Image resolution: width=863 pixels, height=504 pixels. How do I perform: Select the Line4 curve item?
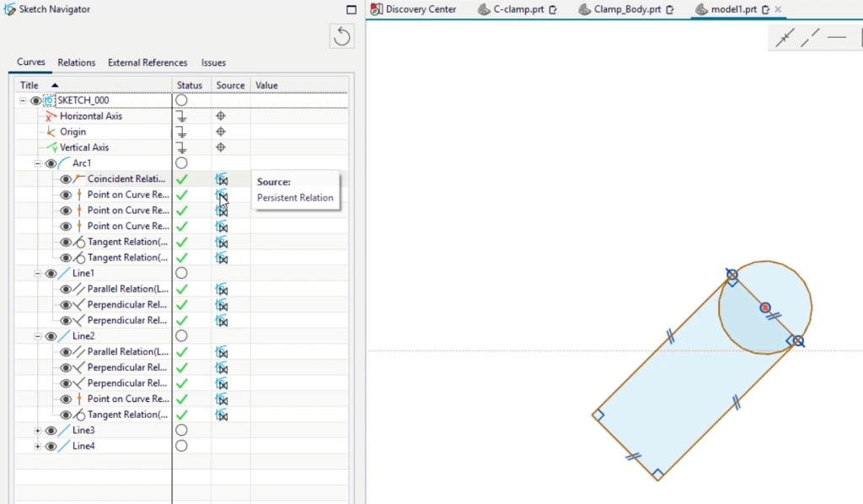tap(83, 446)
